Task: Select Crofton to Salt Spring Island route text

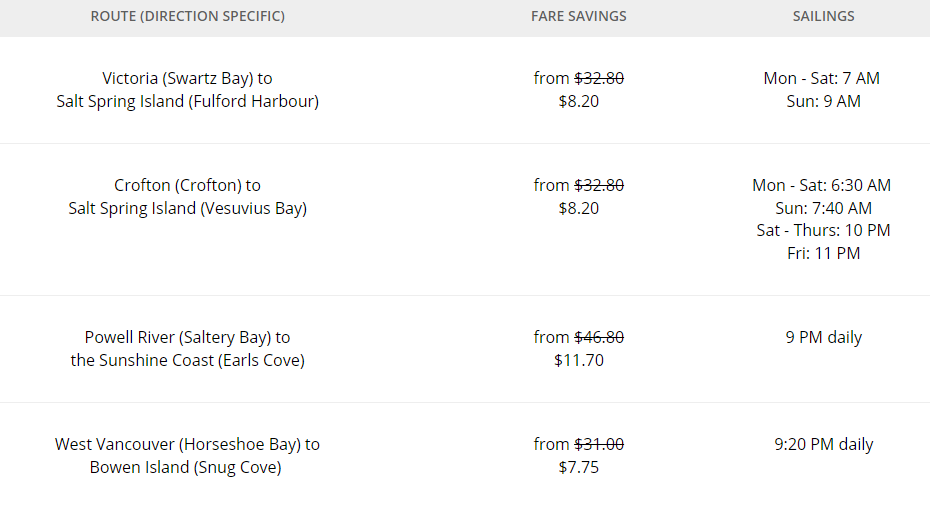Action: coord(187,196)
